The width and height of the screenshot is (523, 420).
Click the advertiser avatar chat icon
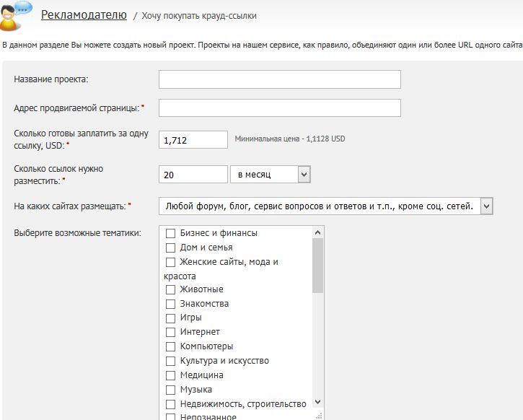click(16, 15)
